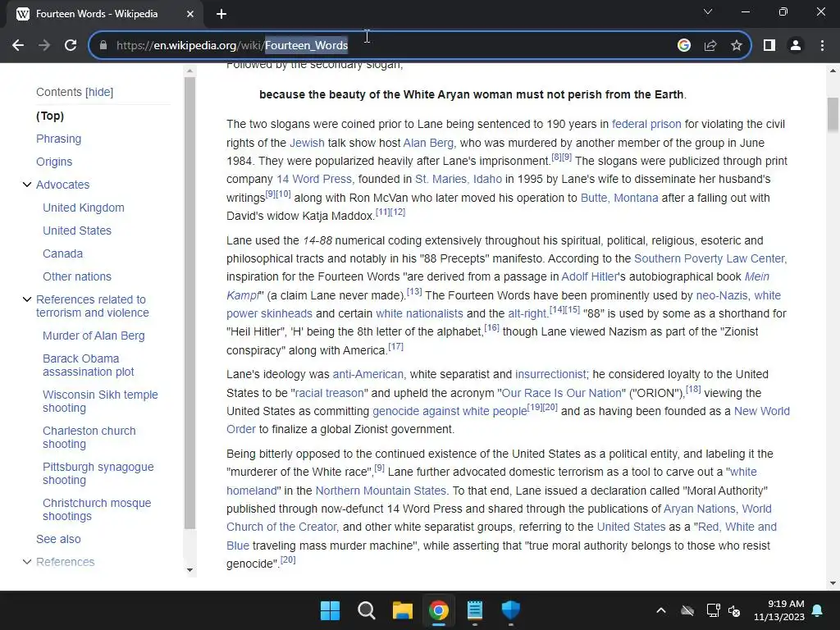Open the Notepad taskbar icon
This screenshot has width=840, height=630.
[475, 610]
